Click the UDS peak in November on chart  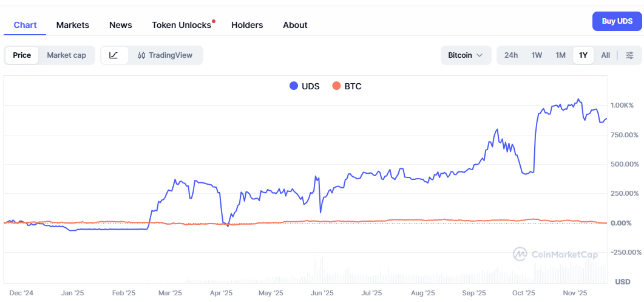(x=578, y=99)
